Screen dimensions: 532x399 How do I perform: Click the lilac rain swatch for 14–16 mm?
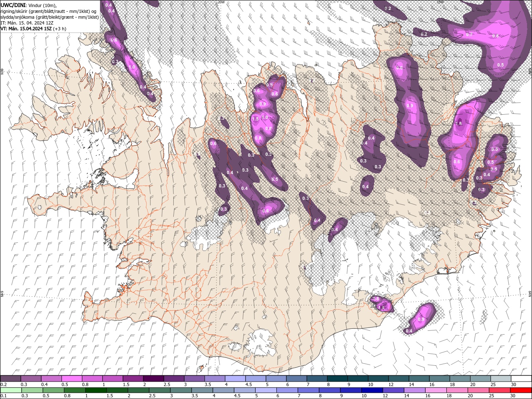tap(414, 390)
